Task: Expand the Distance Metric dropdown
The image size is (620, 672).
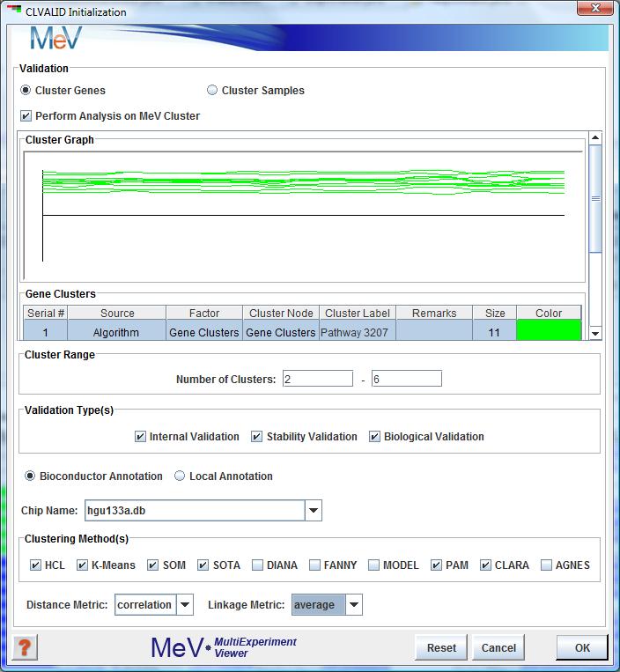Action: 185,605
